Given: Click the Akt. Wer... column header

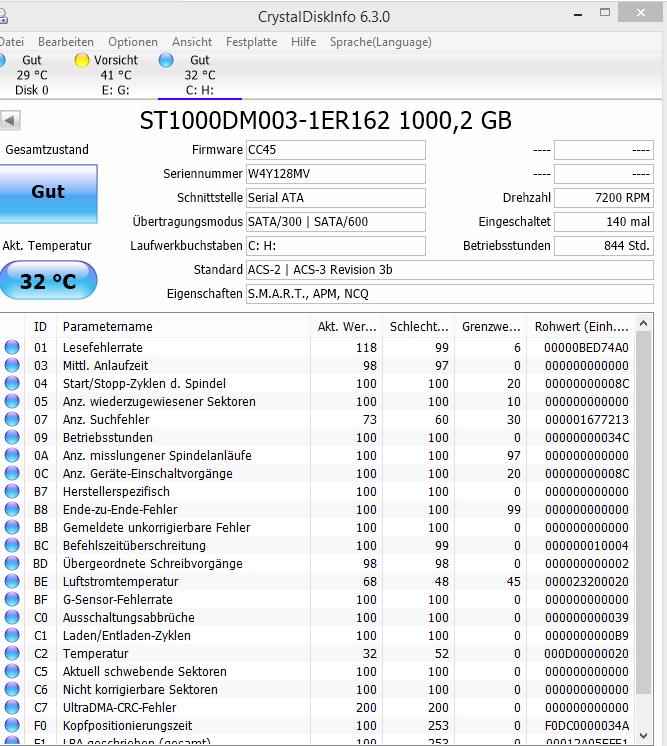Looking at the screenshot, I should 347,327.
